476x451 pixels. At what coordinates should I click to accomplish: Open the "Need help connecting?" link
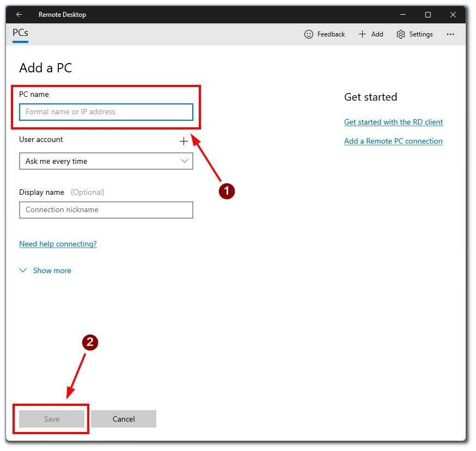coord(58,244)
